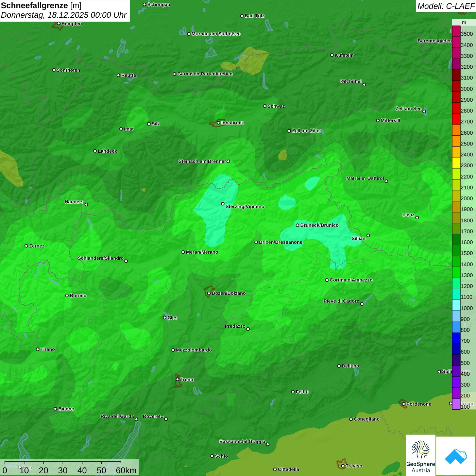476x476 pixels.
Task: Click the 'Feltre' label
Action: pyautogui.click(x=302, y=392)
